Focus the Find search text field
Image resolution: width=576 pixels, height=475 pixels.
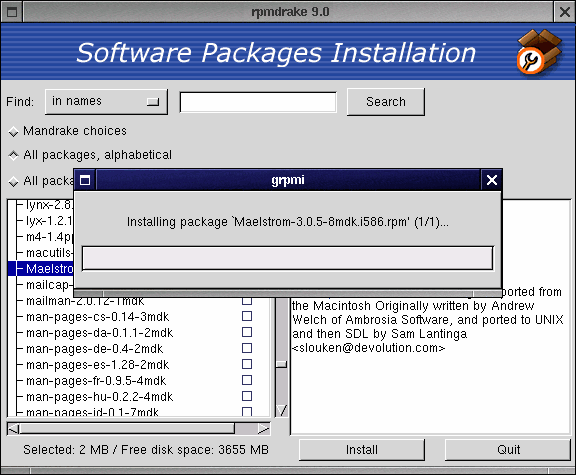tap(258, 102)
